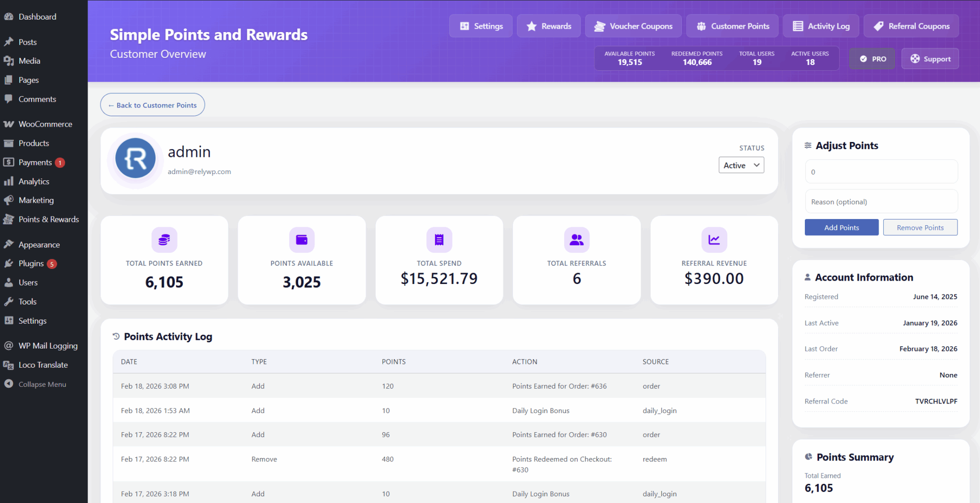Collapse the admin sidebar menu
The width and height of the screenshot is (980, 503).
[42, 384]
